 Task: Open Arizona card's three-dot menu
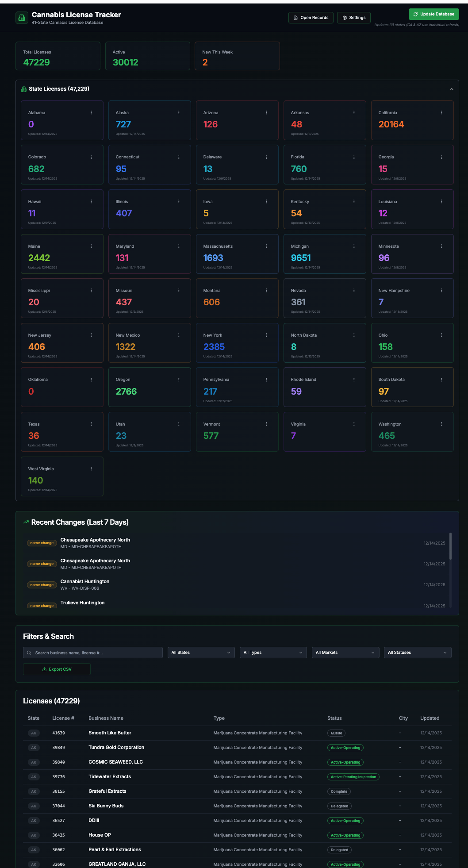click(x=266, y=113)
